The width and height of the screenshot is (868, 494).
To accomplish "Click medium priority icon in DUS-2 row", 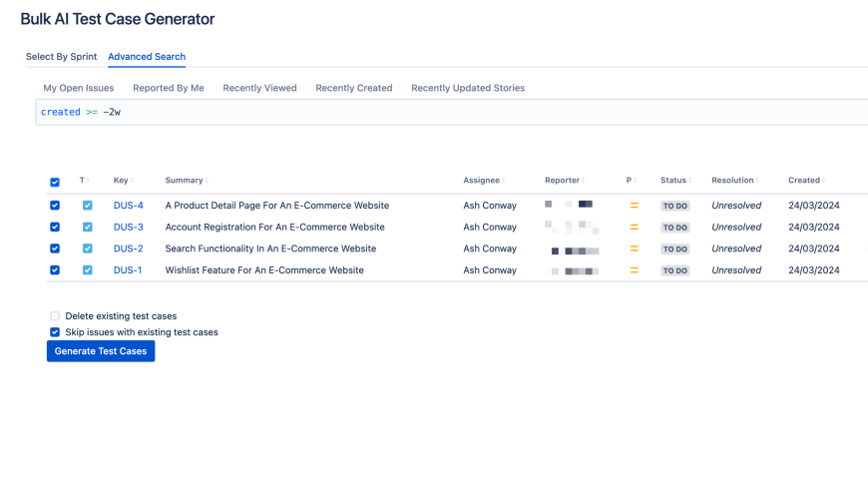I will 634,248.
